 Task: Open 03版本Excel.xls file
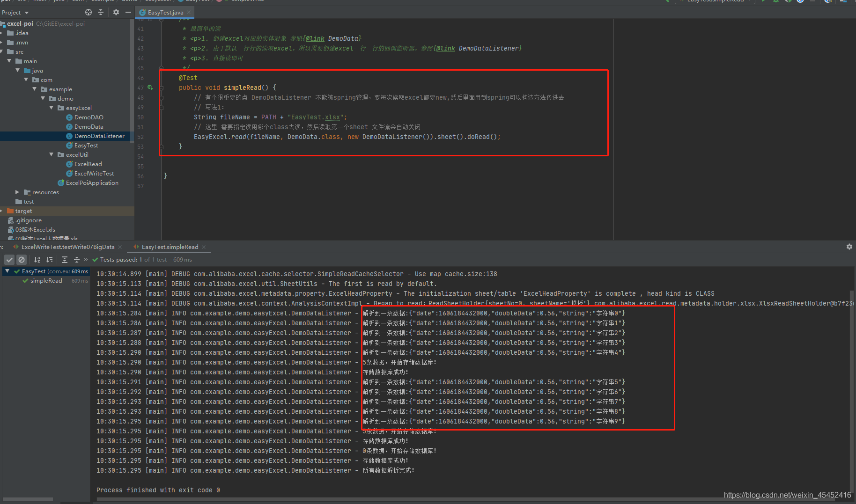[x=35, y=230]
